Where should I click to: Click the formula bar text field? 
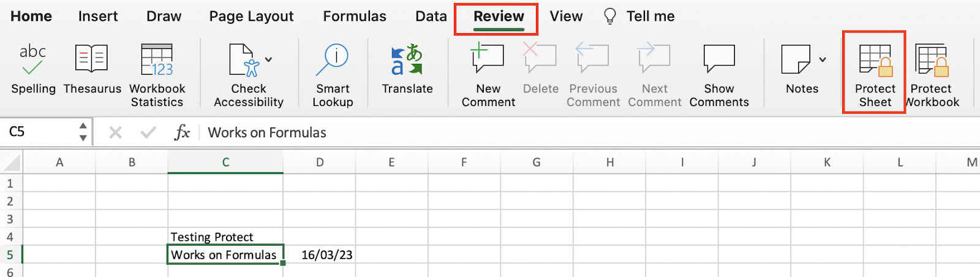point(551,132)
